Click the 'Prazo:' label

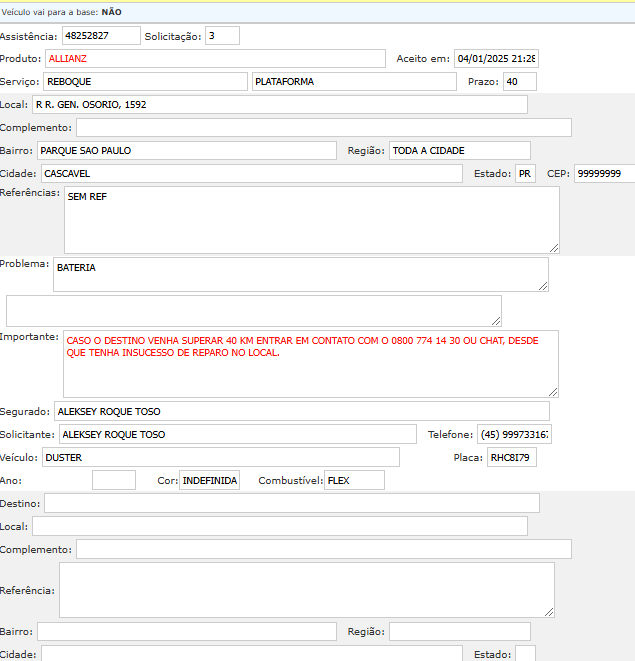tap(483, 82)
